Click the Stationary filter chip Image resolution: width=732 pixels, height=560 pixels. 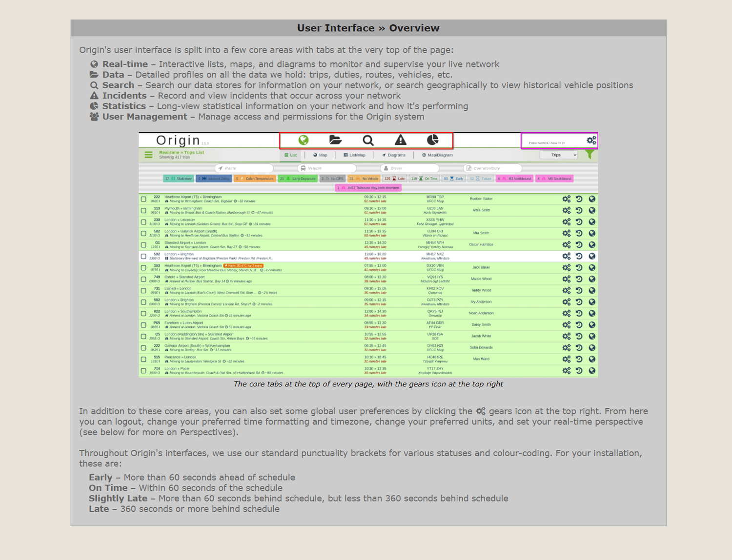[179, 179]
